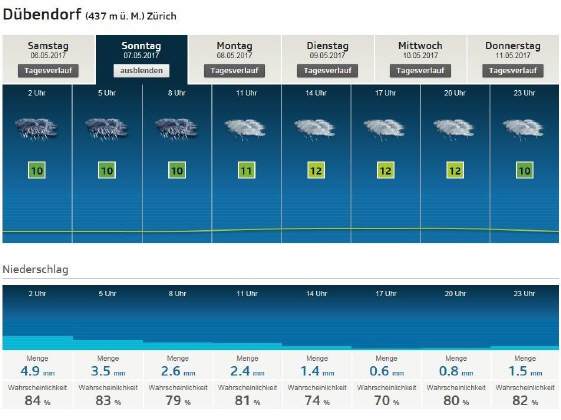Expand Montag's Tagesverlauf

[234, 70]
